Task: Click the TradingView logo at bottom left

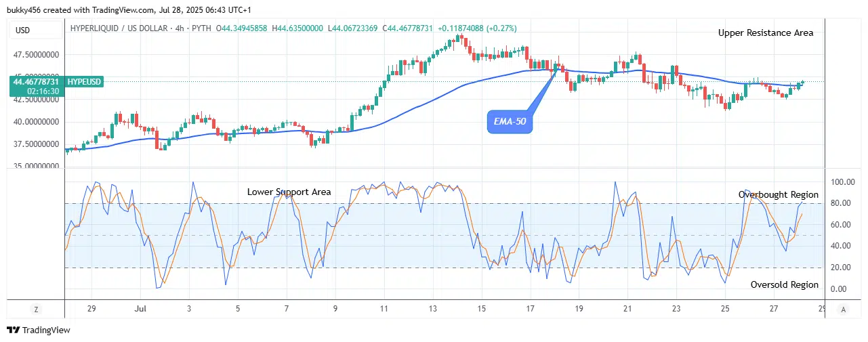Action: [x=39, y=330]
